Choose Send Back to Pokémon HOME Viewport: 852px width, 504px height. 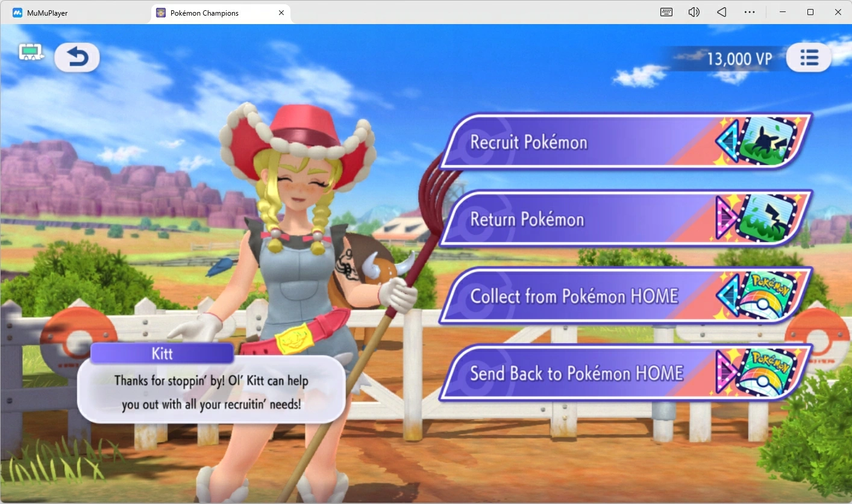[x=625, y=373]
